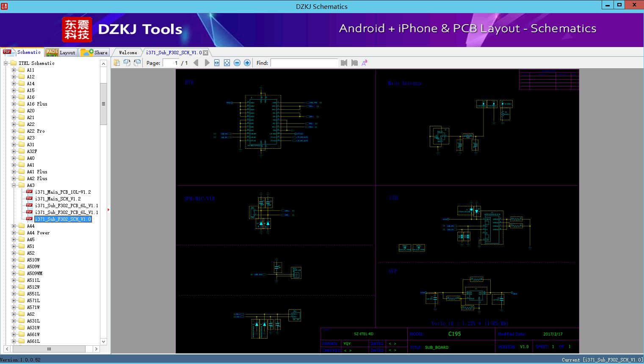Image resolution: width=644 pixels, height=364 pixels.
Task: Click the Find text field
Action: coord(304,63)
